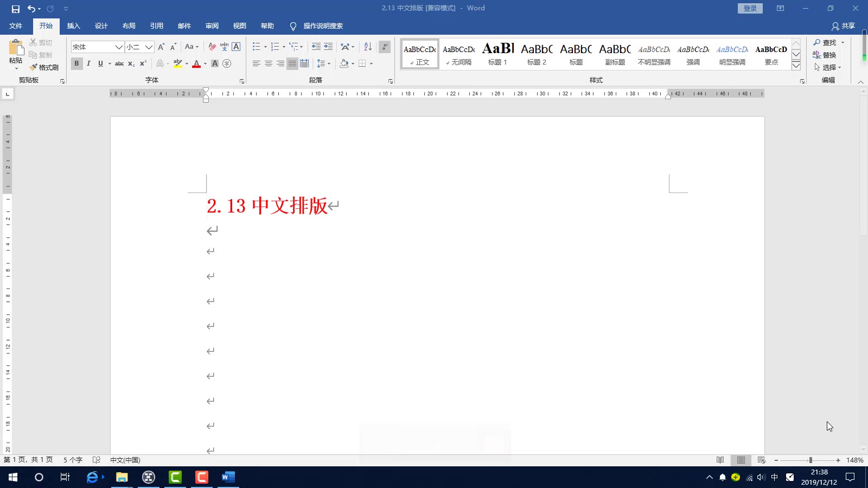Click the 共享 (Share) button
This screenshot has height=488, width=868.
click(x=843, y=26)
